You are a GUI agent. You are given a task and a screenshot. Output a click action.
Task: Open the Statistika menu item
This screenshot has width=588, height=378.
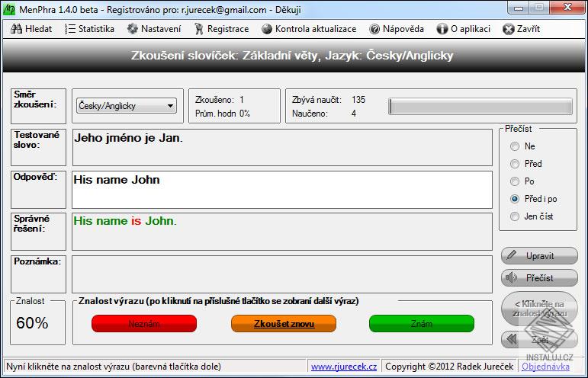[x=89, y=29]
